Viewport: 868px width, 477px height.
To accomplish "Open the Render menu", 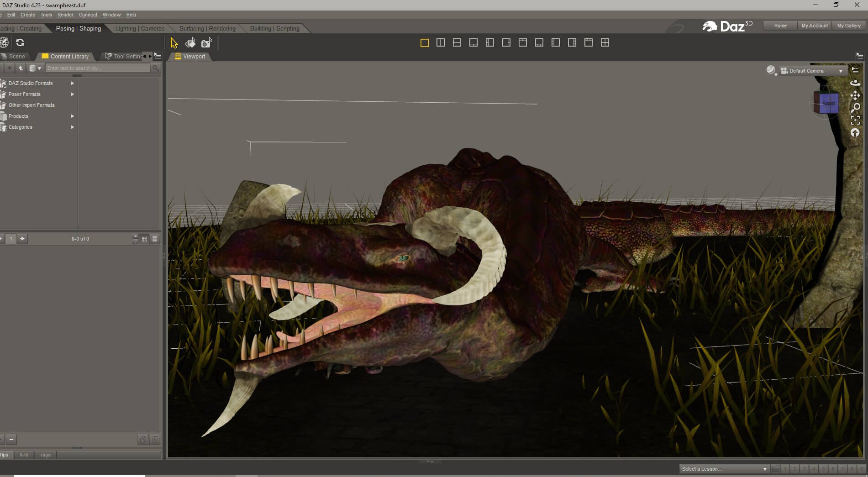I will coord(65,15).
